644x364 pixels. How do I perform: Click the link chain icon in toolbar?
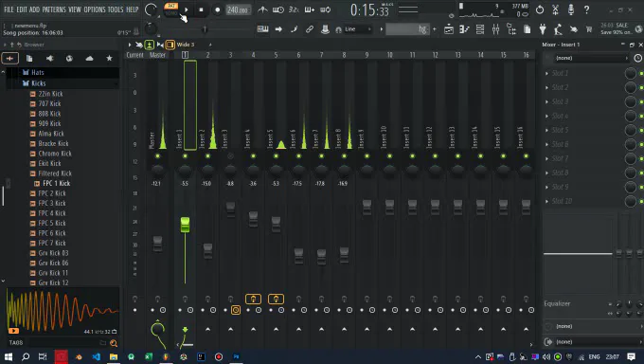coord(310,29)
